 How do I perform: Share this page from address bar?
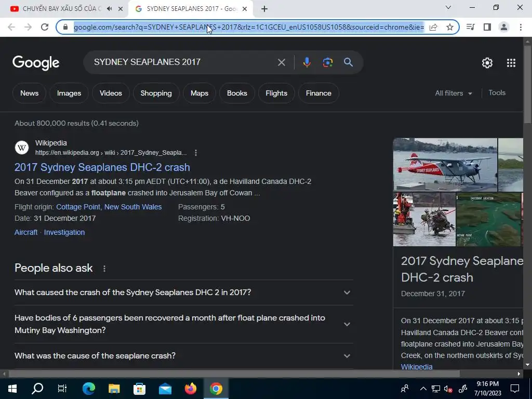[433, 27]
